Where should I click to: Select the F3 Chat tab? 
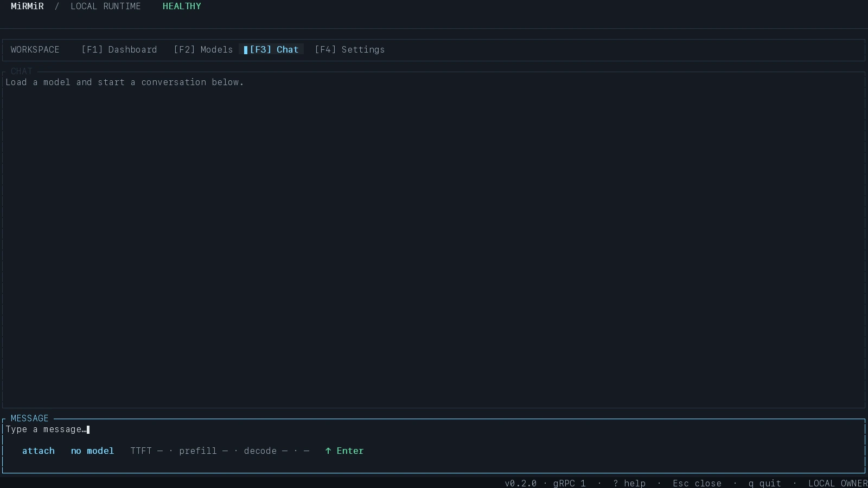point(271,49)
